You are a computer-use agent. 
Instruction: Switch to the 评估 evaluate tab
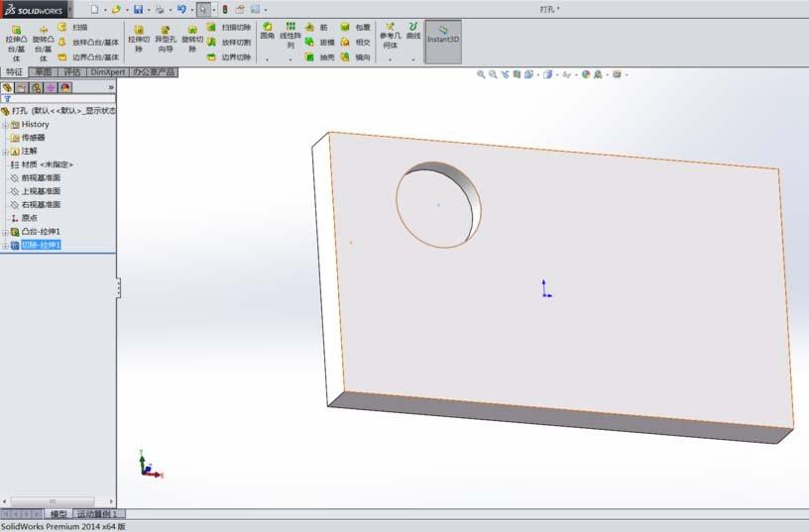click(72, 72)
